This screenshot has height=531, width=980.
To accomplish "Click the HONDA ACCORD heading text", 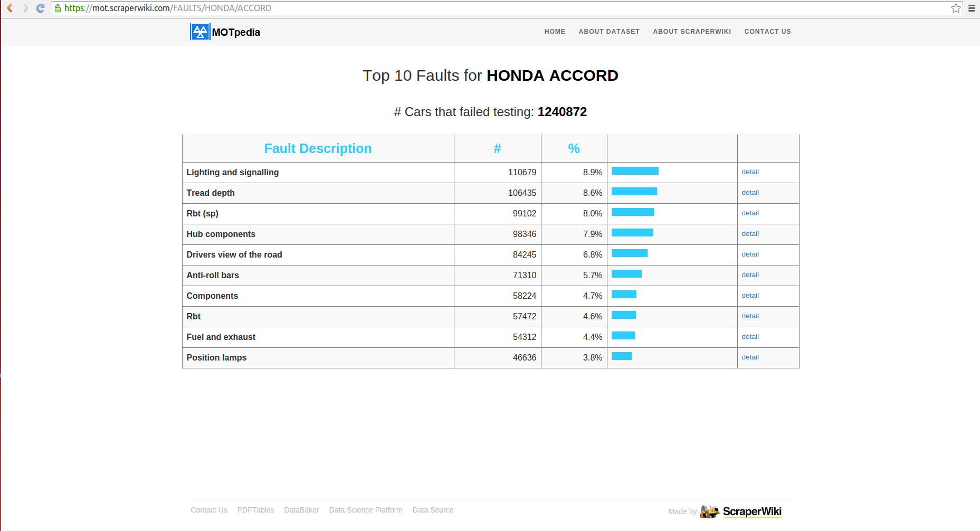I will [x=552, y=75].
